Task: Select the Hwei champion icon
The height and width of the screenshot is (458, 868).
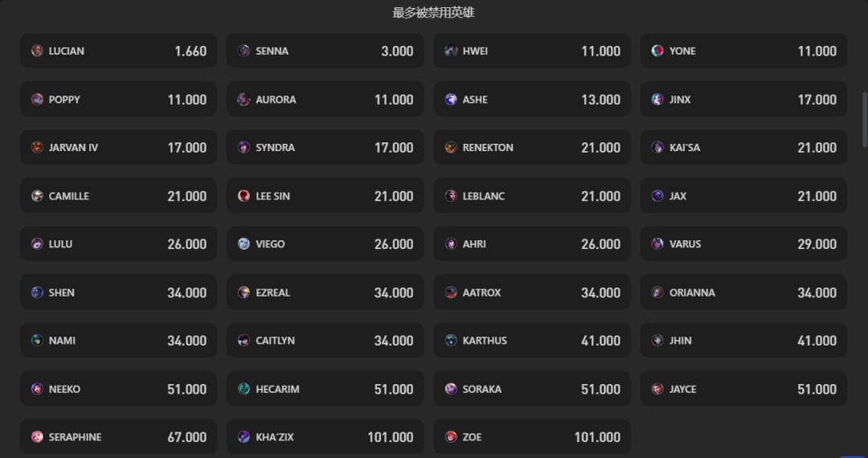Action: (x=451, y=51)
